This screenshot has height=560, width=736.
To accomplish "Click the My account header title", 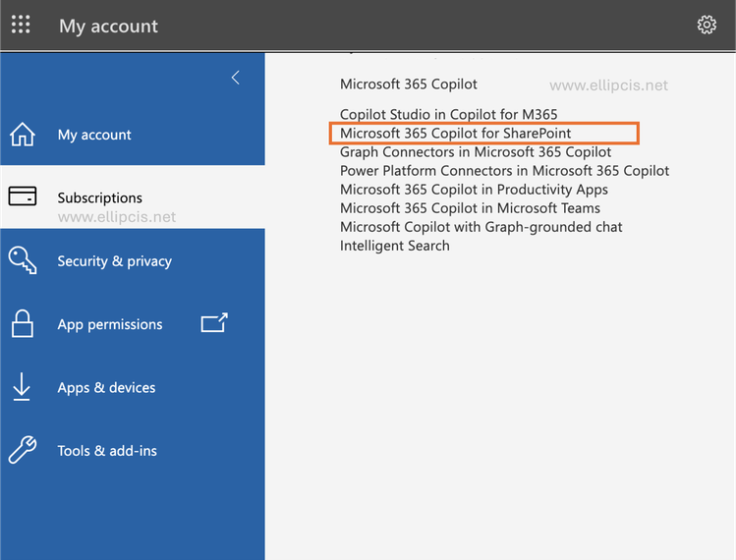I will (x=108, y=27).
